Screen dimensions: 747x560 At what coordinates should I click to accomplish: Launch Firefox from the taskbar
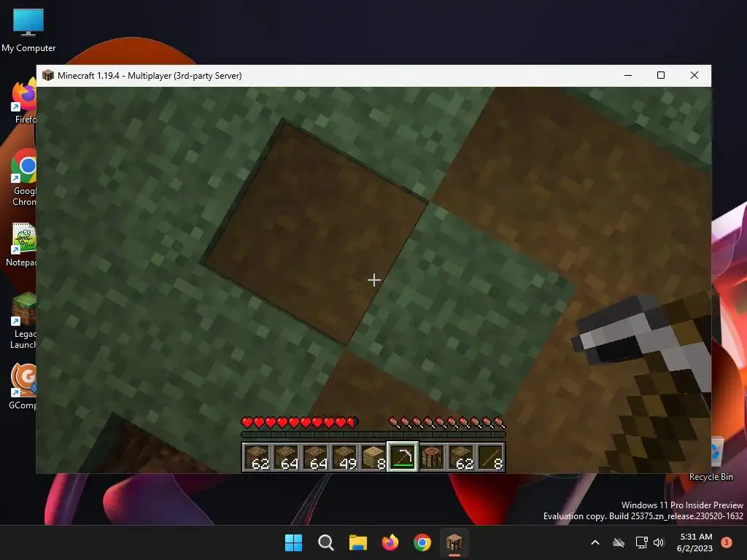click(390, 542)
